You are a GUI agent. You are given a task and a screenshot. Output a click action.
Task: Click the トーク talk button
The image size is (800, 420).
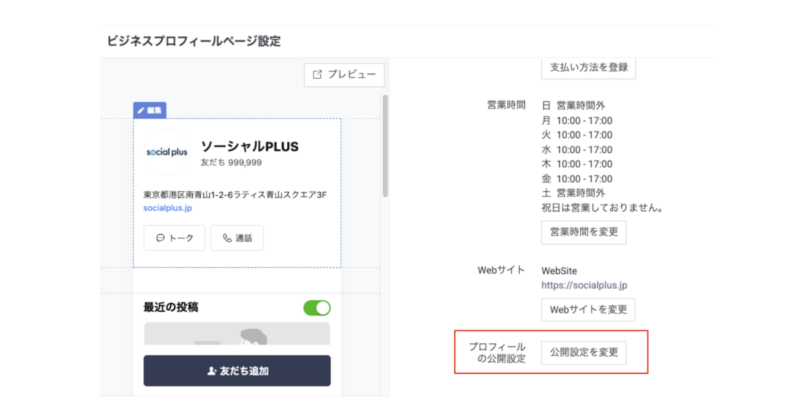click(x=174, y=238)
